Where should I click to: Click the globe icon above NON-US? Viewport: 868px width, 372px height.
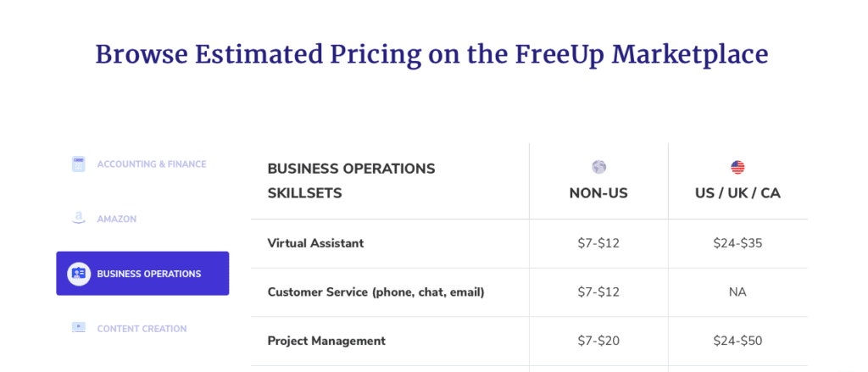[598, 167]
